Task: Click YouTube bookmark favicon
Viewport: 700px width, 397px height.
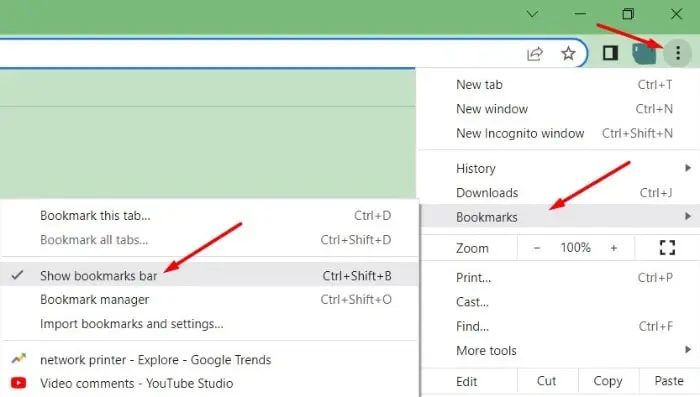Action: click(x=19, y=383)
